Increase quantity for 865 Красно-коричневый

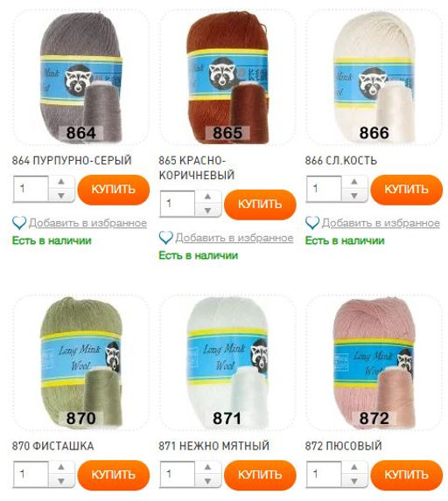pos(208,197)
